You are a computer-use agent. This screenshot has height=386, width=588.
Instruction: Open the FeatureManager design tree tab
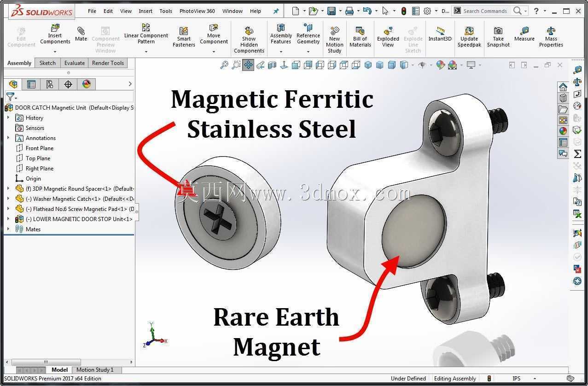[x=13, y=84]
